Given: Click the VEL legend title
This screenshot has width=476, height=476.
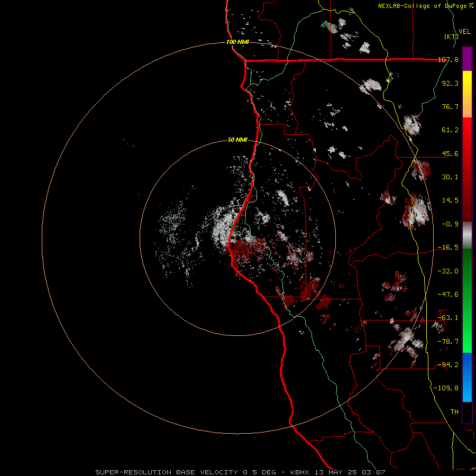Looking at the screenshot, I should point(464,32).
